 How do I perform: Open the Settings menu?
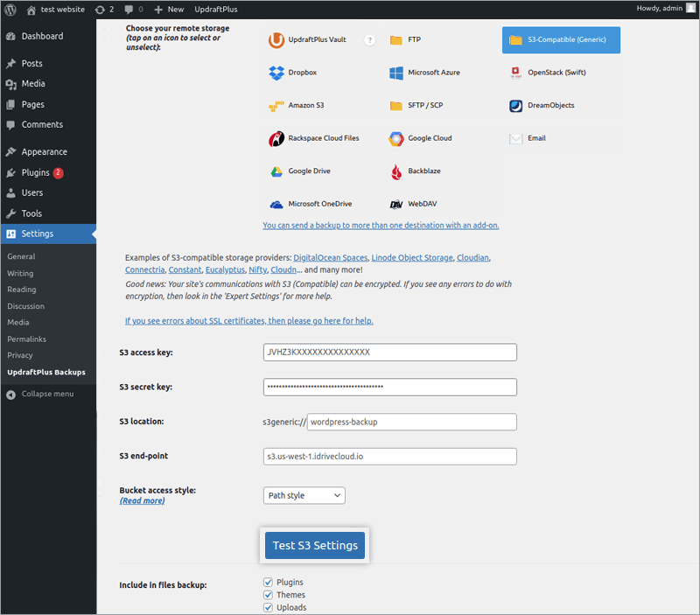pos(48,234)
